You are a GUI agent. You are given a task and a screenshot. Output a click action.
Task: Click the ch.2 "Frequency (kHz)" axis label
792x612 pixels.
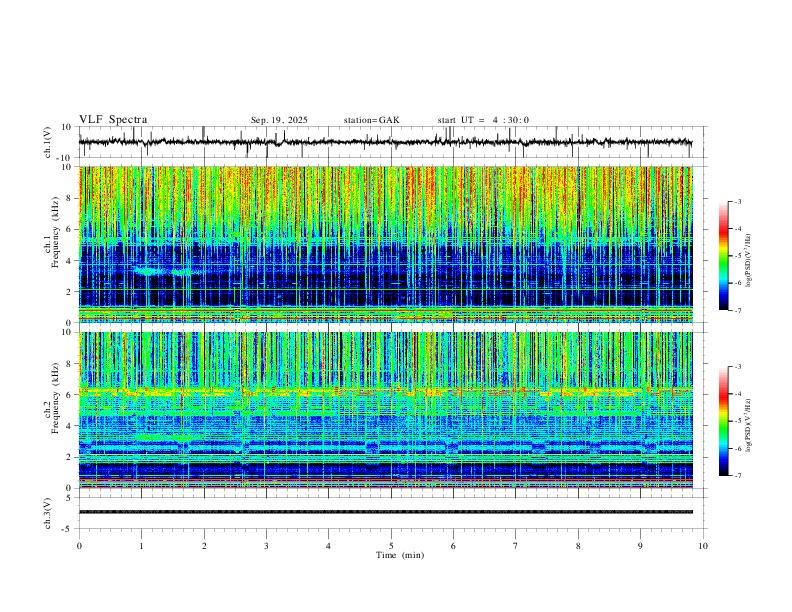tap(56, 398)
